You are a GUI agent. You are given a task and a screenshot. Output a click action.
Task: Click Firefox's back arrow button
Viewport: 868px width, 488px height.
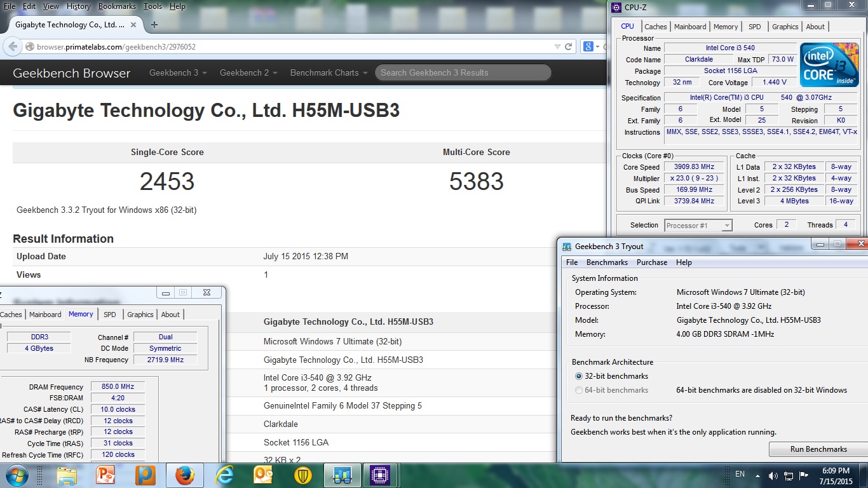pos(12,47)
